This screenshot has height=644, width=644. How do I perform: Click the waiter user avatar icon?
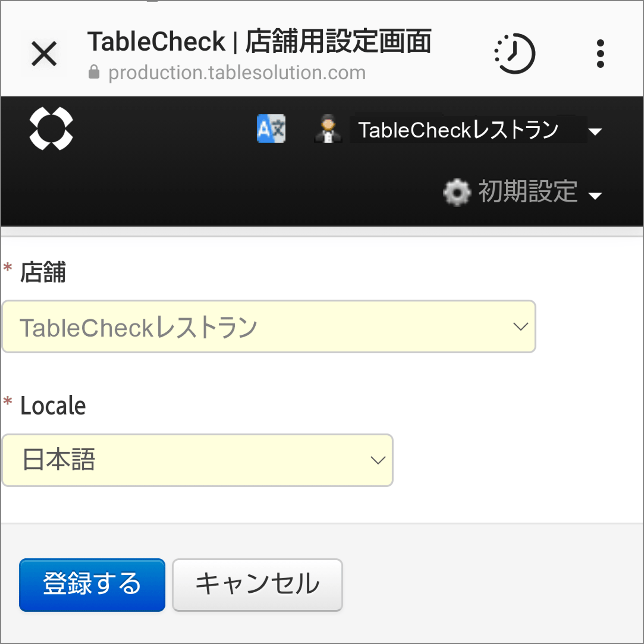coord(328,129)
